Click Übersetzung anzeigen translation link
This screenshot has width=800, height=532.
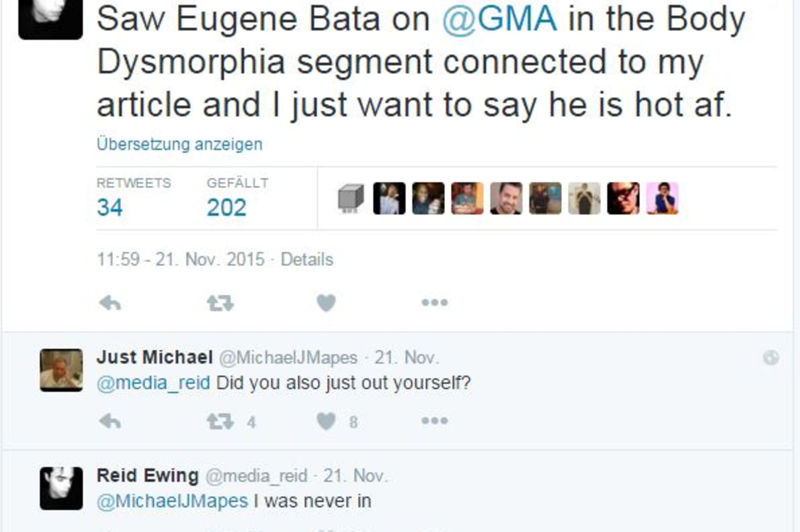180,144
